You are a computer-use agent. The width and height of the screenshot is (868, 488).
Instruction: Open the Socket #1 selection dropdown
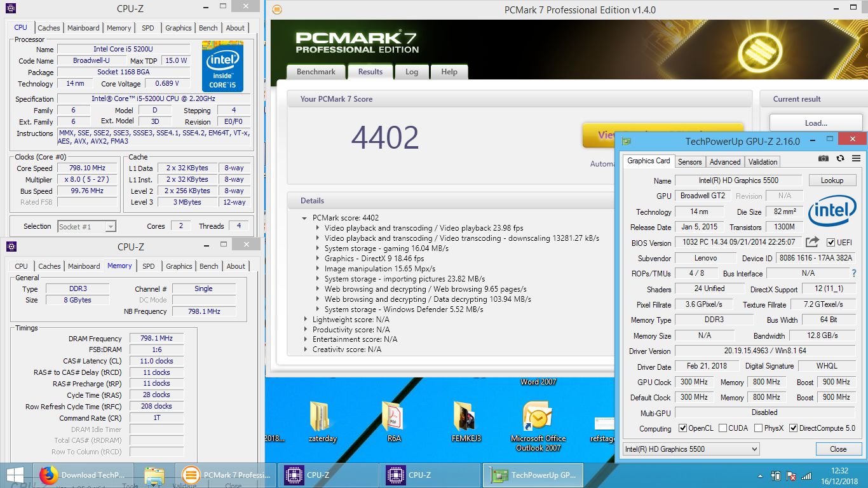(86, 226)
